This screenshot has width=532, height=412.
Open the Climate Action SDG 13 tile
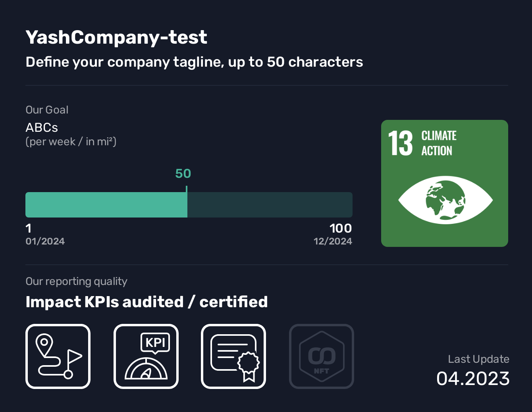click(x=444, y=183)
